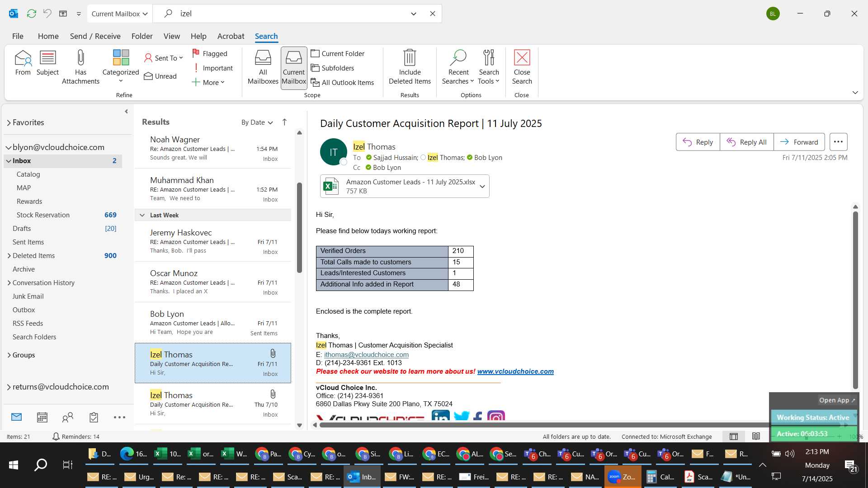This screenshot has height=488, width=868.
Task: Expand the Groups section
Action: (9, 355)
